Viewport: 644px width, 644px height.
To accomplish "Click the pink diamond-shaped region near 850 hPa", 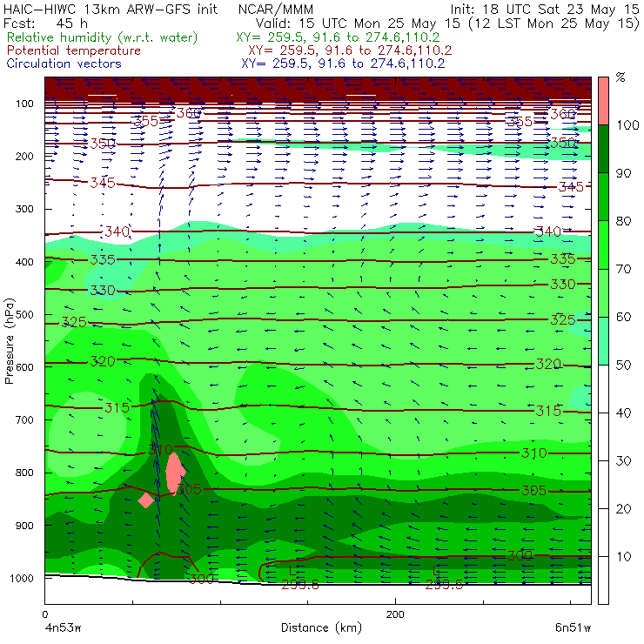I will pyautogui.click(x=146, y=500).
